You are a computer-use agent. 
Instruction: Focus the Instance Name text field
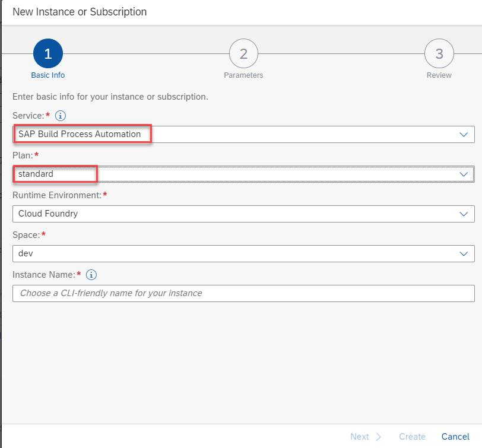pyautogui.click(x=243, y=293)
